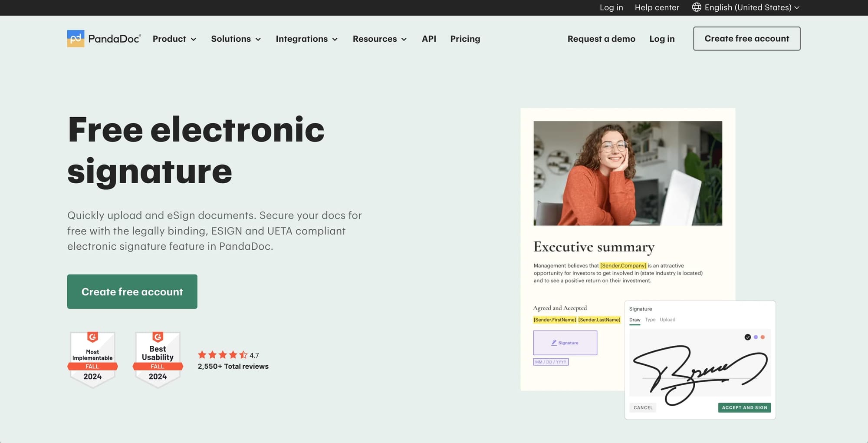The width and height of the screenshot is (868, 443).
Task: Click the green Create free account button
Action: (132, 291)
